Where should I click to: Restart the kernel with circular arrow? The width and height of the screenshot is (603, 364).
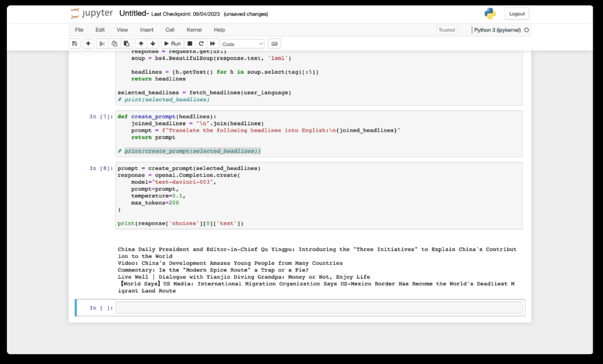point(201,44)
